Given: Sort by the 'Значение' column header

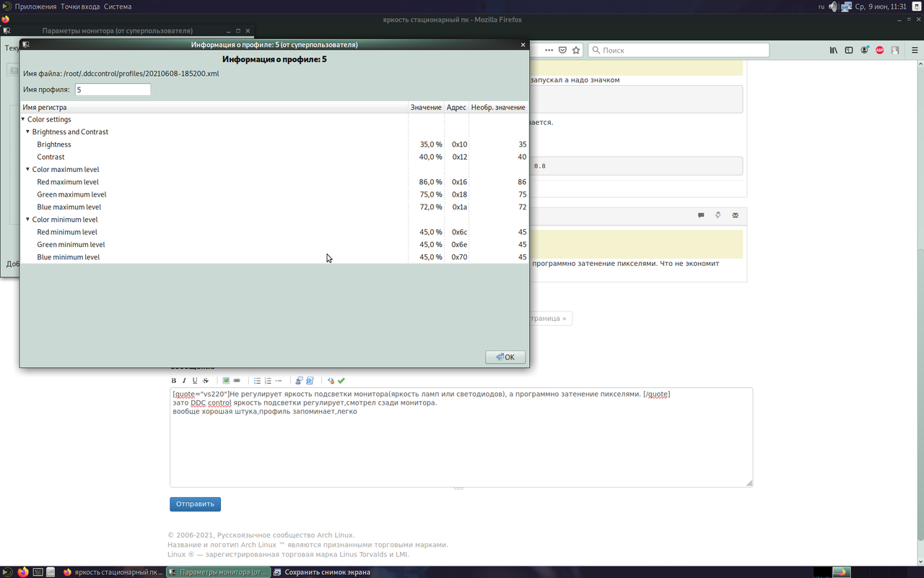Looking at the screenshot, I should tap(426, 107).
